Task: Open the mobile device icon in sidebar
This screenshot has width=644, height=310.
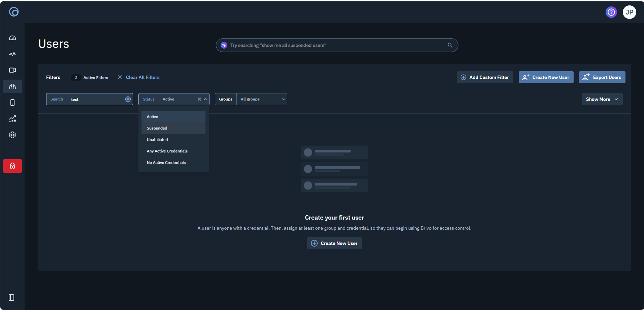Action: pos(12,103)
